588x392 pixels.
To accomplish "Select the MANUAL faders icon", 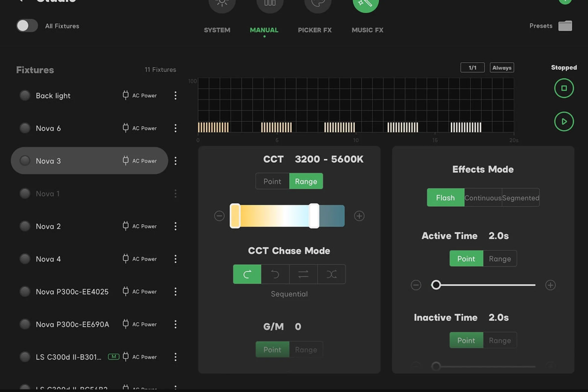I will (x=269, y=4).
